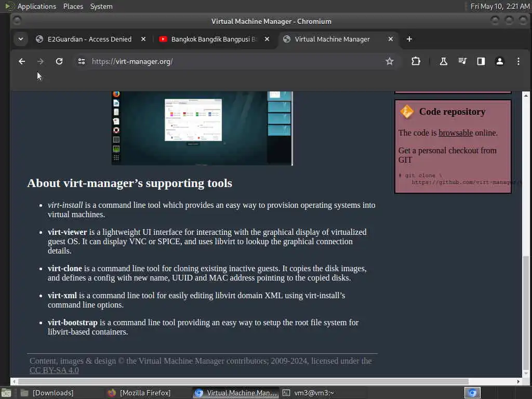The height and width of the screenshot is (399, 532).
Task: Click scroll-right arrow on horizontal scrollbar
Action: (518, 381)
